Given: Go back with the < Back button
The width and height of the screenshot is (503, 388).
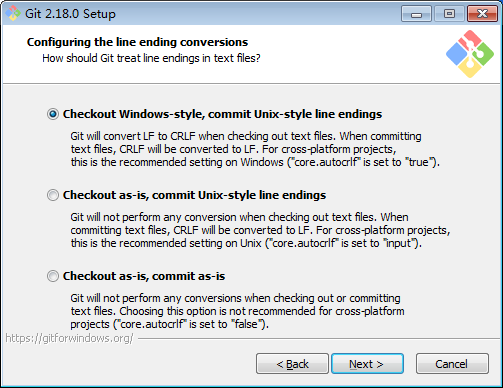Looking at the screenshot, I should 292,364.
